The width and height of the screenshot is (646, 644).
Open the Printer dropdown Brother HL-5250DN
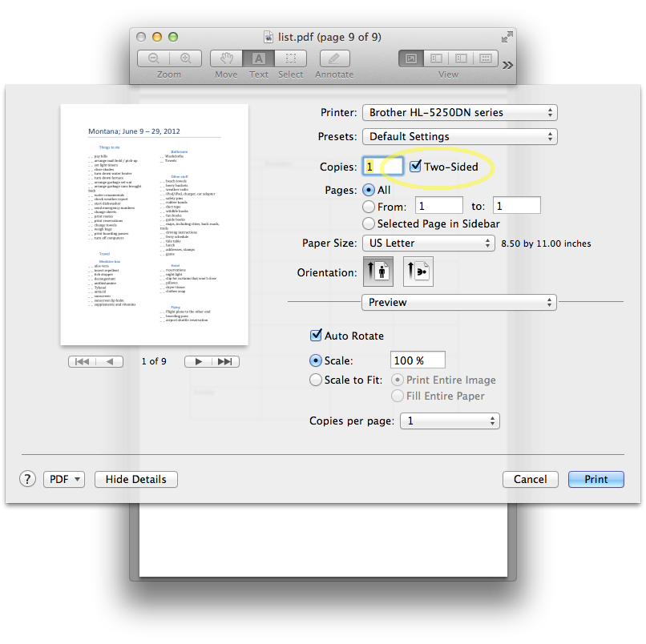pos(459,113)
